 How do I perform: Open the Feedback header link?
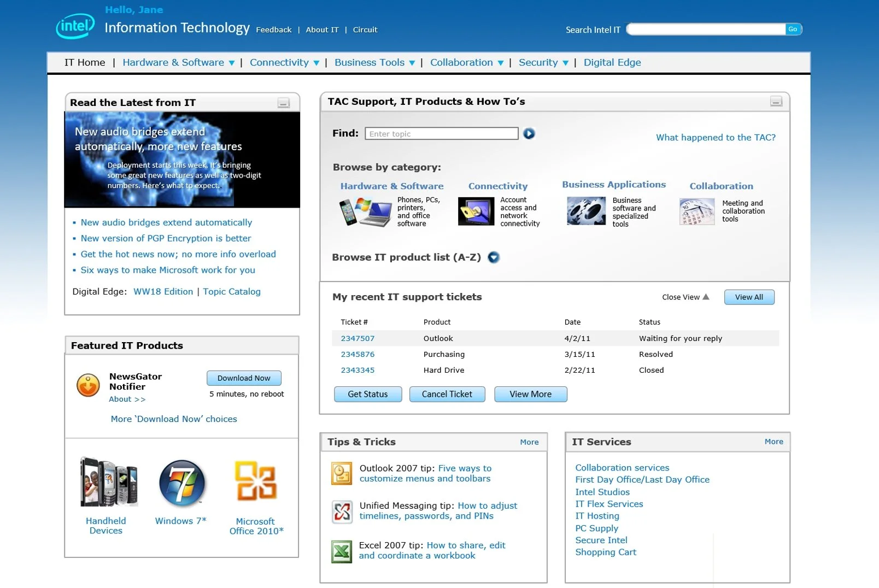pos(274,30)
